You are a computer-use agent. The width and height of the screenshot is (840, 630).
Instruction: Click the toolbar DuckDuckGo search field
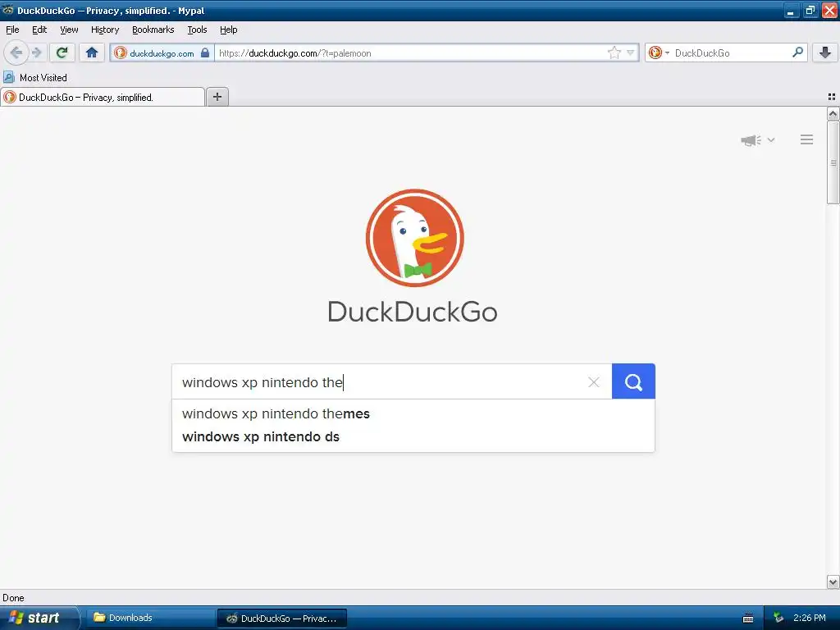click(731, 53)
